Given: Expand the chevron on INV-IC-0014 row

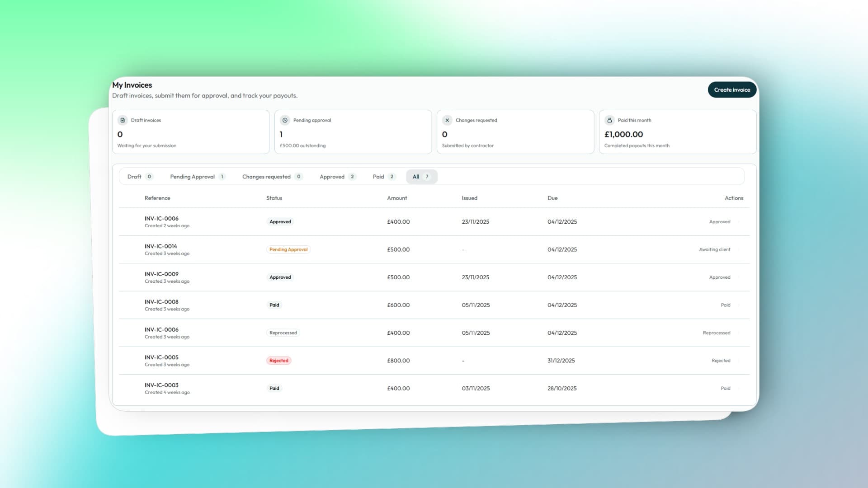Looking at the screenshot, I should [x=739, y=249].
